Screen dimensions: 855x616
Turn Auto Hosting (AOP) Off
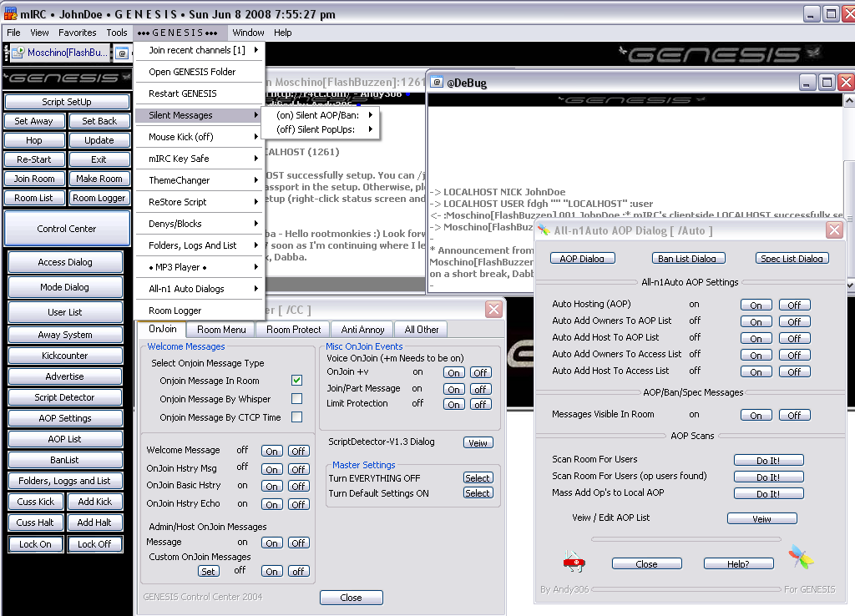(795, 305)
